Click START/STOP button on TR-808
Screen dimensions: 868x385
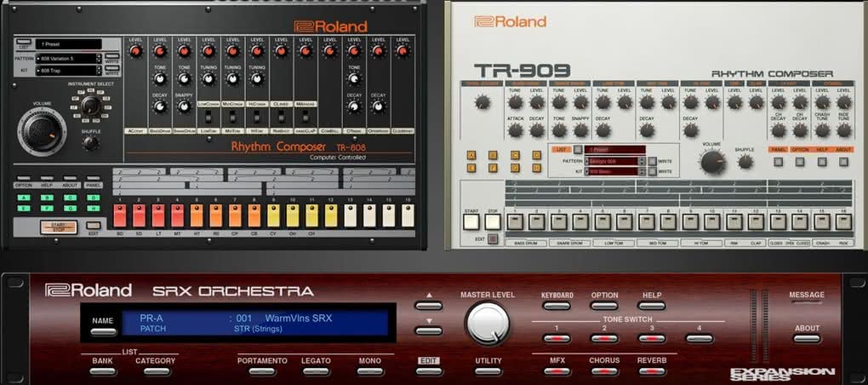[x=58, y=227]
